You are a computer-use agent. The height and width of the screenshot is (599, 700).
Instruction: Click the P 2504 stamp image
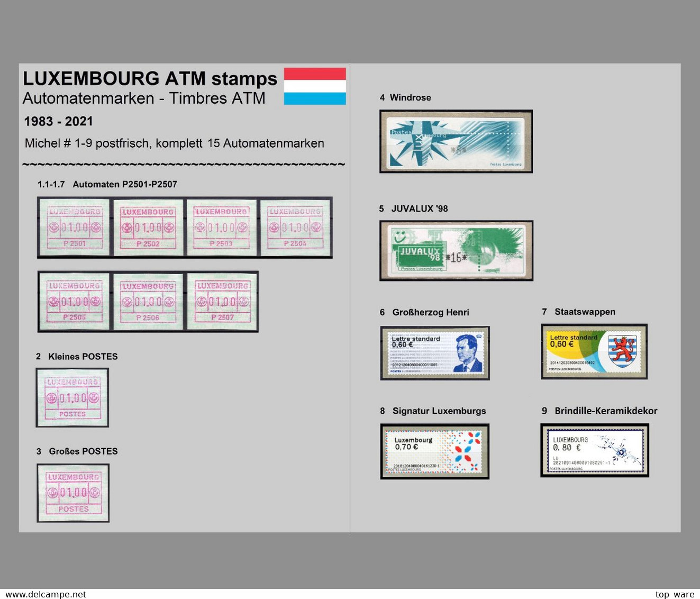(x=295, y=228)
